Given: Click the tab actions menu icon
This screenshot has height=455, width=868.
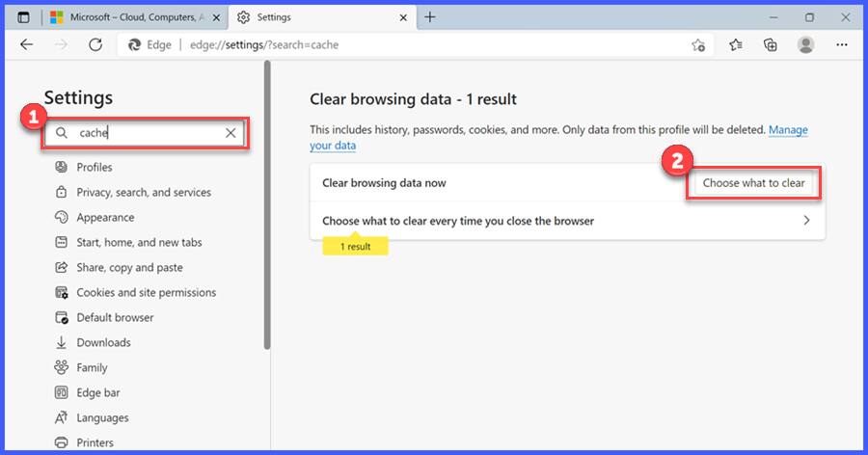Looking at the screenshot, I should point(23,17).
